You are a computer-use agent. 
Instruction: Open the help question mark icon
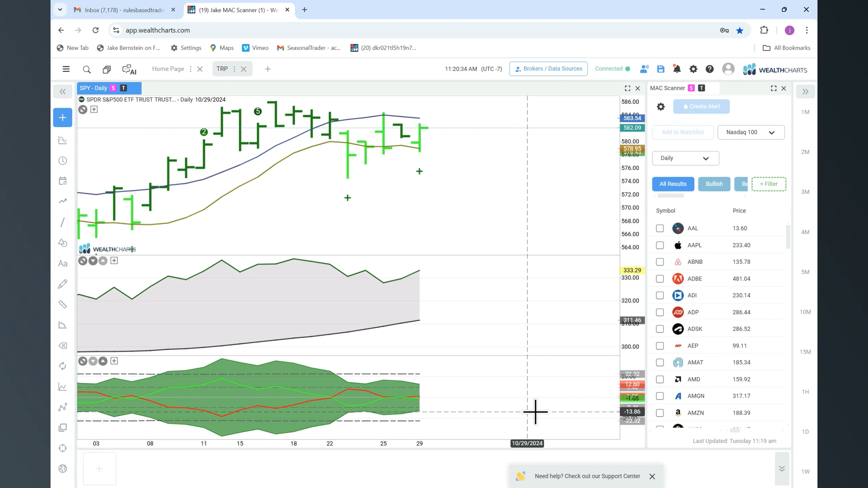tap(710, 69)
